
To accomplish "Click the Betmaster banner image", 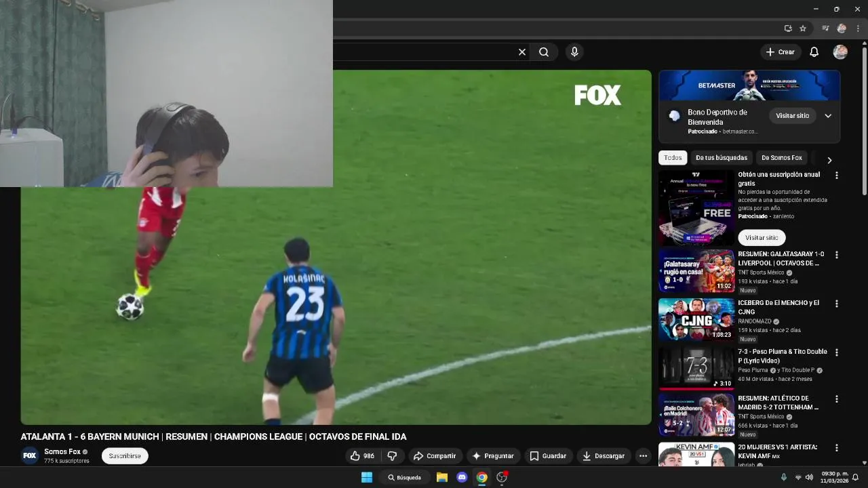I will click(x=749, y=85).
